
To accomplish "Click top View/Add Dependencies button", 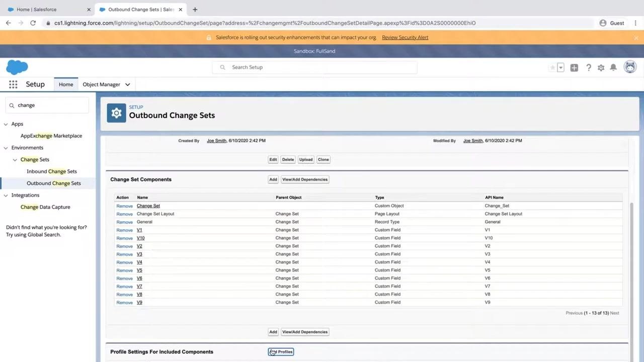I will click(x=305, y=179).
